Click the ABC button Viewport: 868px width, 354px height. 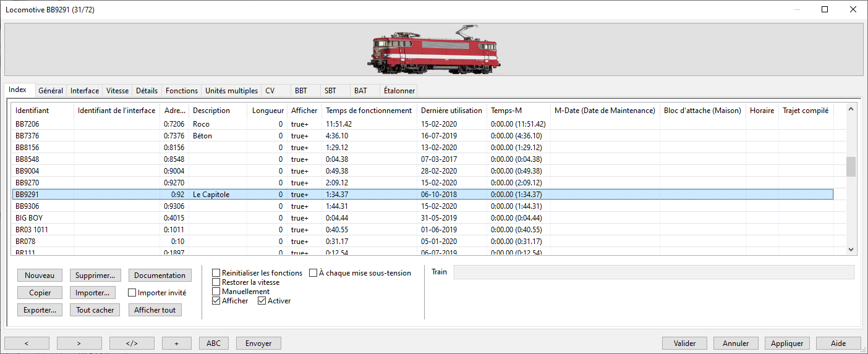213,343
